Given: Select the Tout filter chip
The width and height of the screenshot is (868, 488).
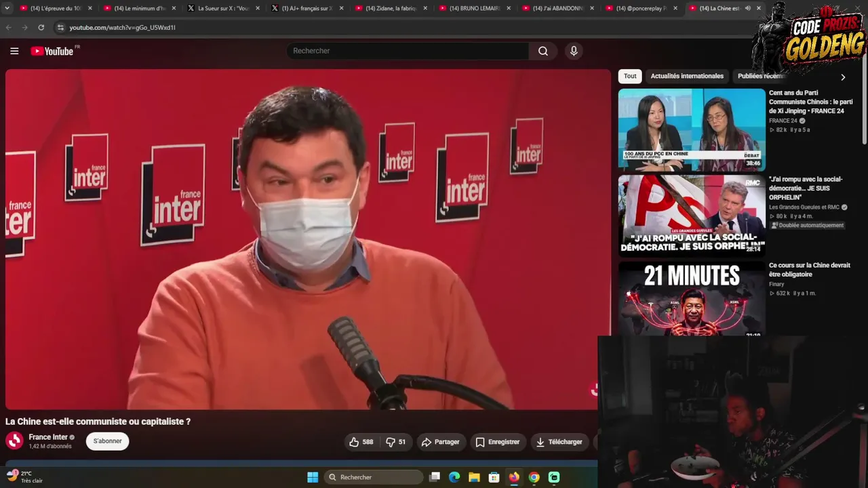Looking at the screenshot, I should click(630, 76).
